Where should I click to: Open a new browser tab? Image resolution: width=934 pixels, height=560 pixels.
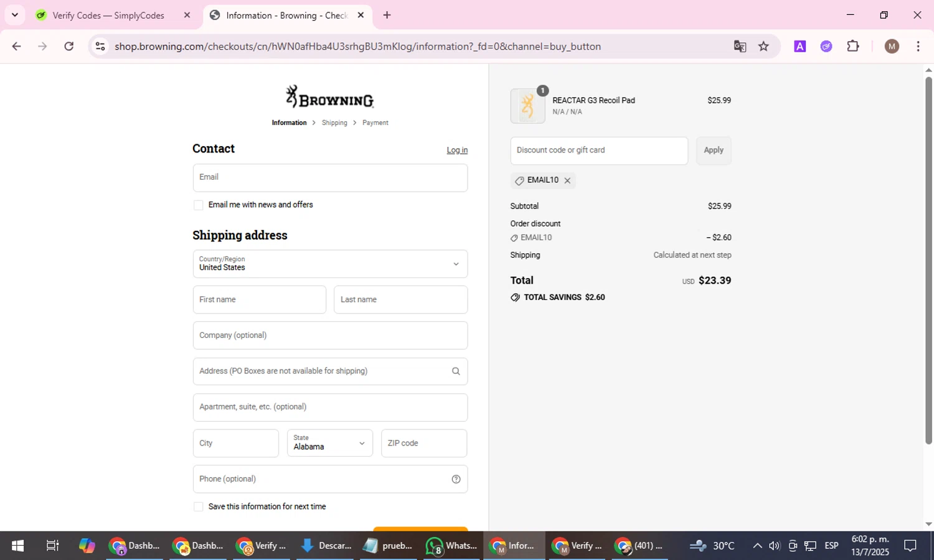(x=387, y=15)
